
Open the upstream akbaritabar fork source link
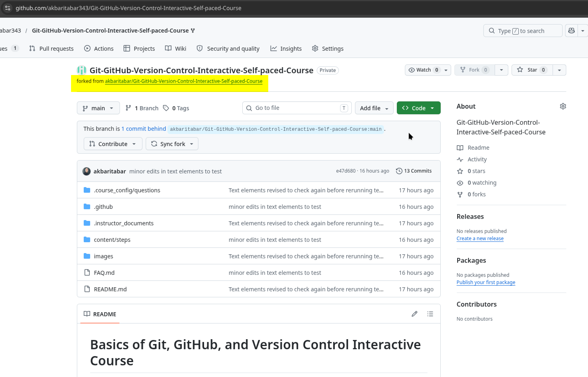184,81
